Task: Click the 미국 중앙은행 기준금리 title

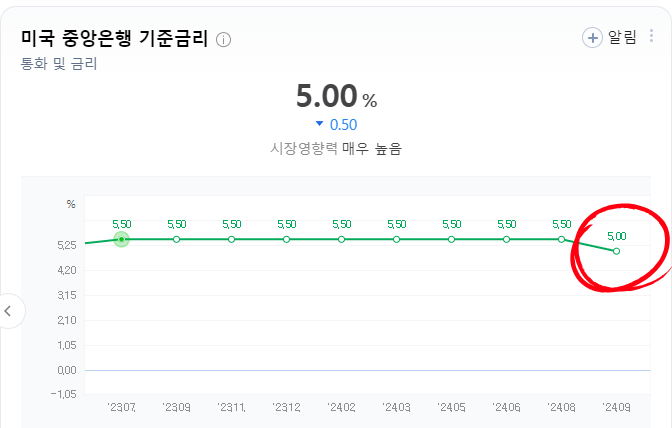Action: point(115,39)
